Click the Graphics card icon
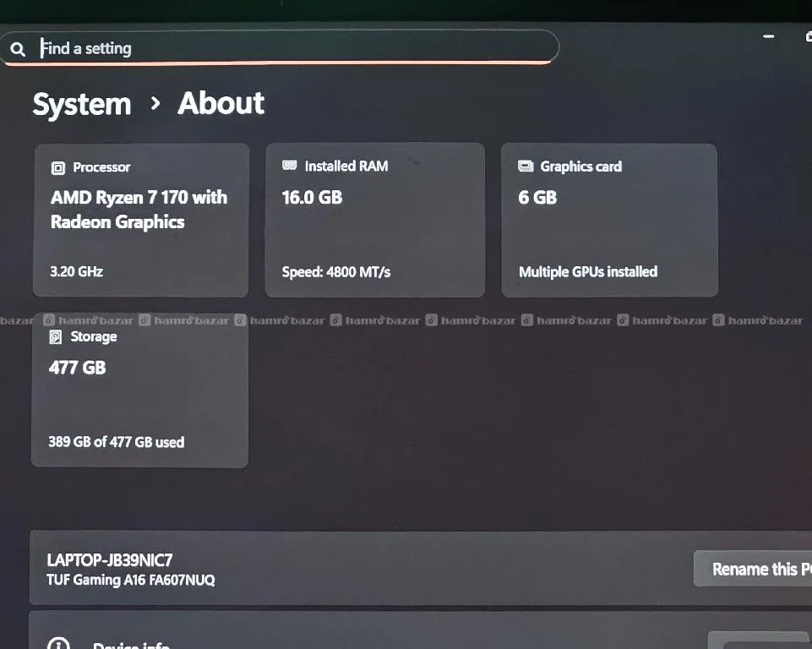This screenshot has width=812, height=649. (526, 166)
